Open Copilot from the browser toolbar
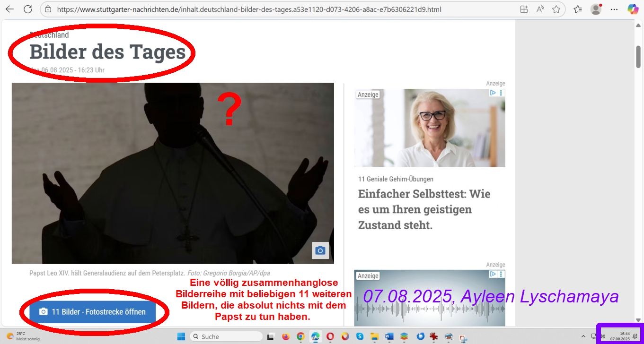644x344 pixels. coord(633,9)
